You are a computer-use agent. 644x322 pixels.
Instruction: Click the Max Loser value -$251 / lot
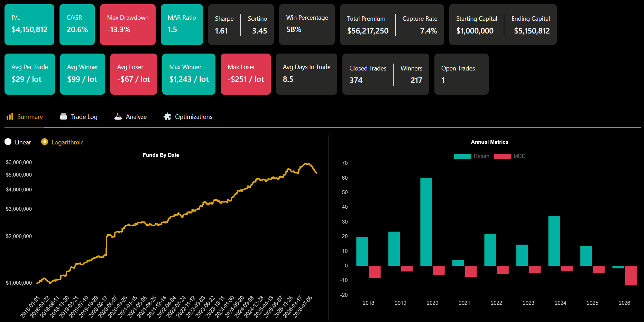246,79
